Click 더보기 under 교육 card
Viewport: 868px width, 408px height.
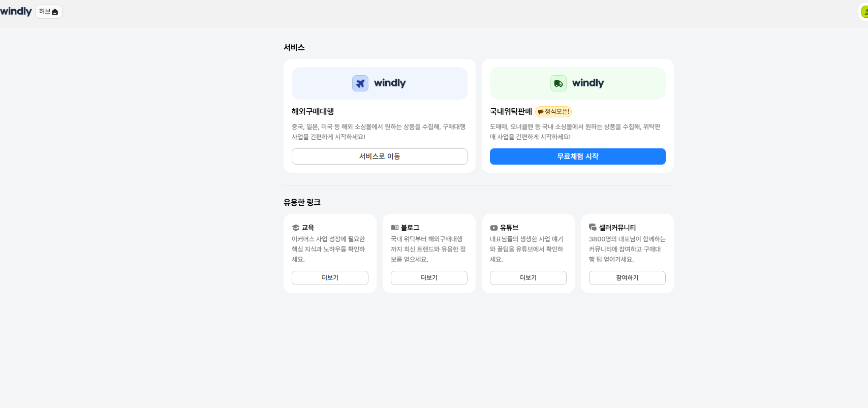click(330, 278)
